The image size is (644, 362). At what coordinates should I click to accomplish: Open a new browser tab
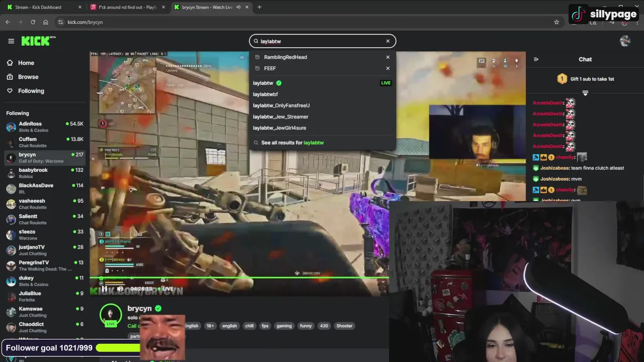(259, 7)
